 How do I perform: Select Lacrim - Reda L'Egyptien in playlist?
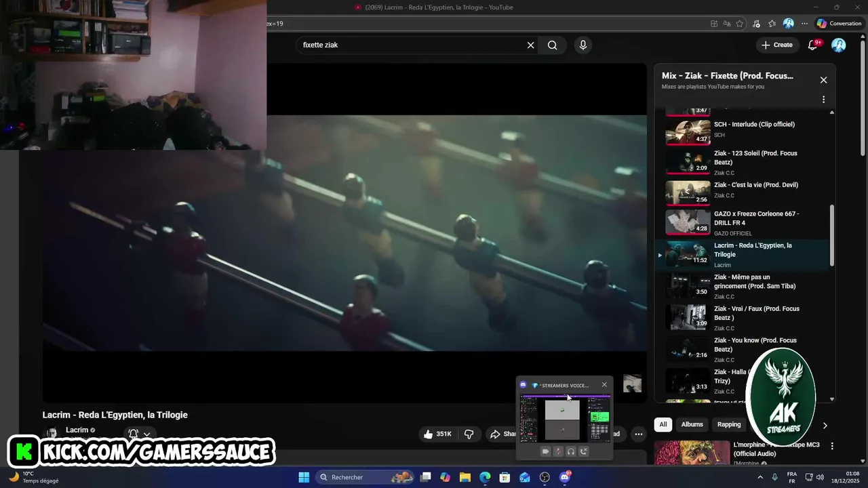743,255
